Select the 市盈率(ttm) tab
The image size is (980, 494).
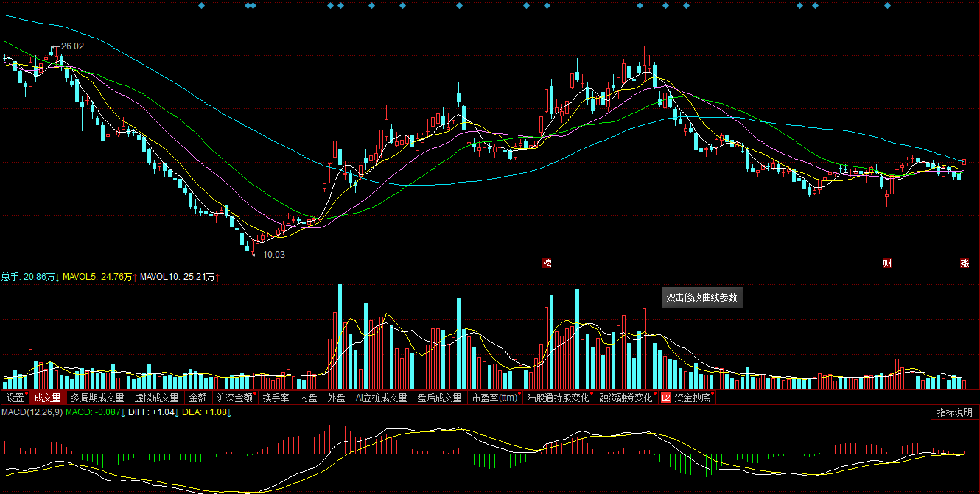(x=494, y=398)
